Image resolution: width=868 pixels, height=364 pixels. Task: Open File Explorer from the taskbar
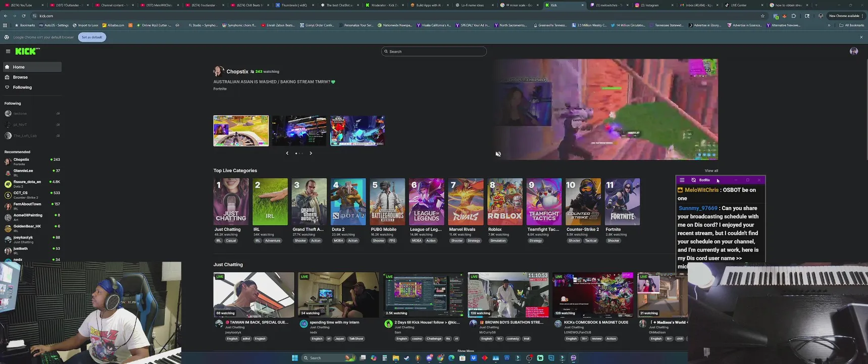pyautogui.click(x=395, y=358)
